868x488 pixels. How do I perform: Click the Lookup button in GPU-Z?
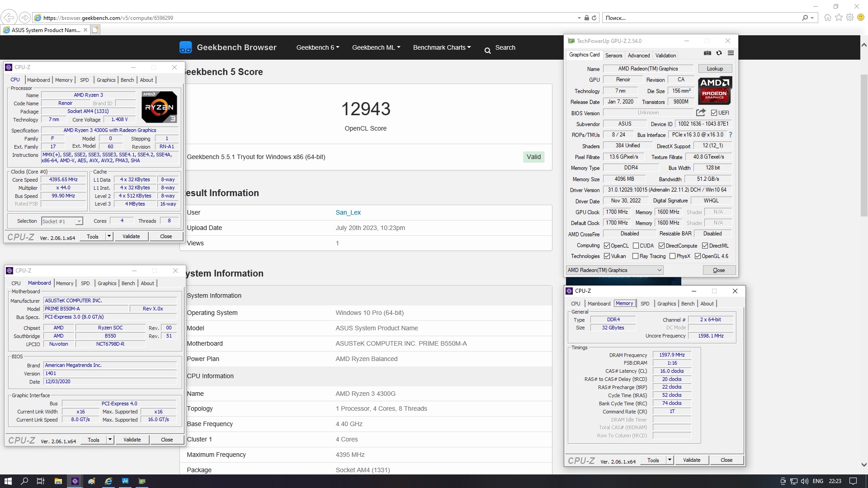(x=715, y=69)
